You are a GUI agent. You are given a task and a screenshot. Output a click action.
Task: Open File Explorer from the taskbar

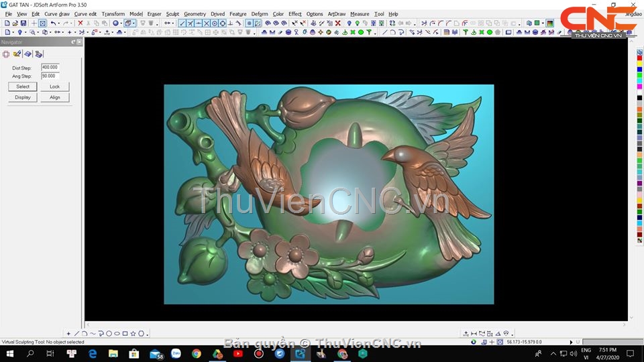[x=113, y=353]
